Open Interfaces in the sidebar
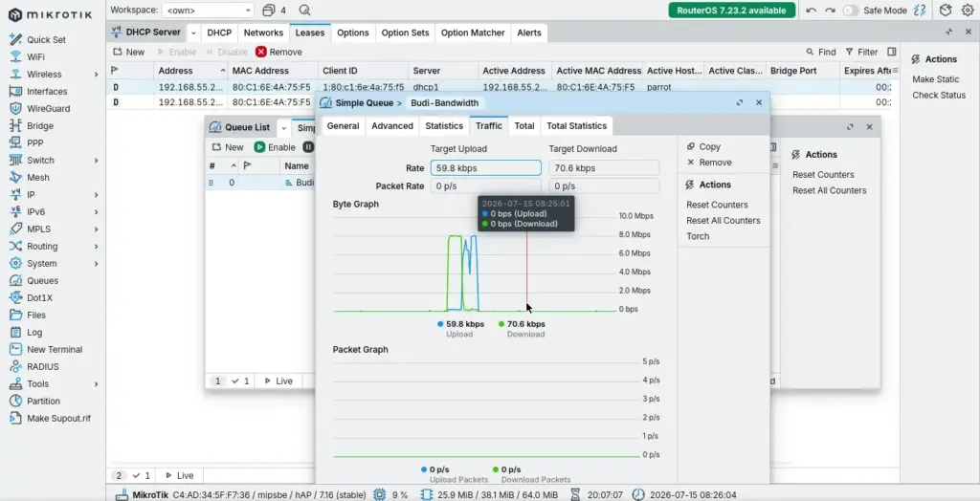The image size is (980, 501). [x=47, y=91]
